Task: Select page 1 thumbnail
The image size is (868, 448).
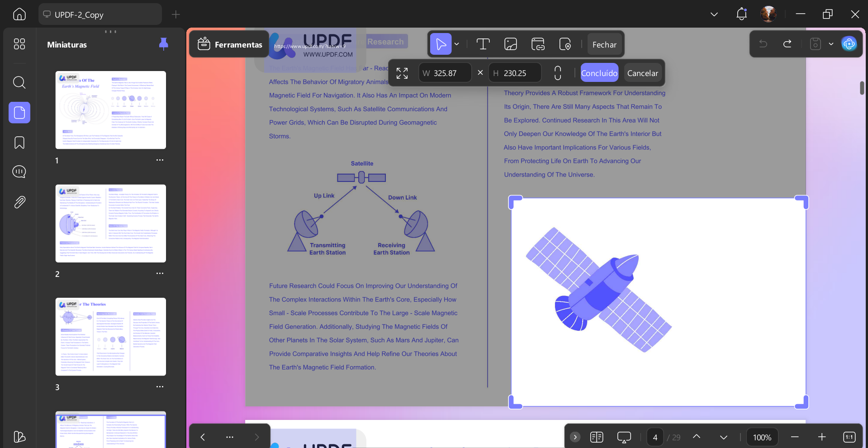Action: (x=111, y=110)
